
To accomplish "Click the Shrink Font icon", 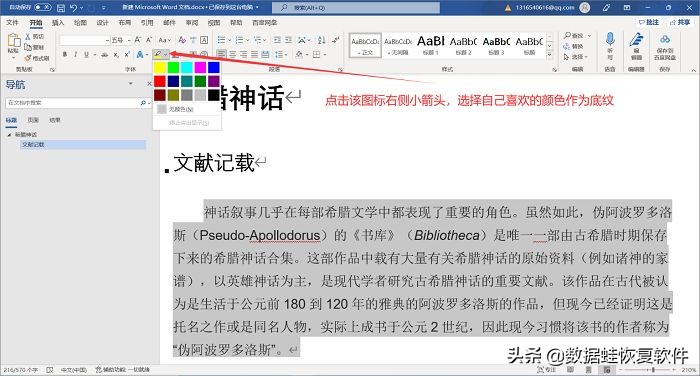I will [149, 40].
